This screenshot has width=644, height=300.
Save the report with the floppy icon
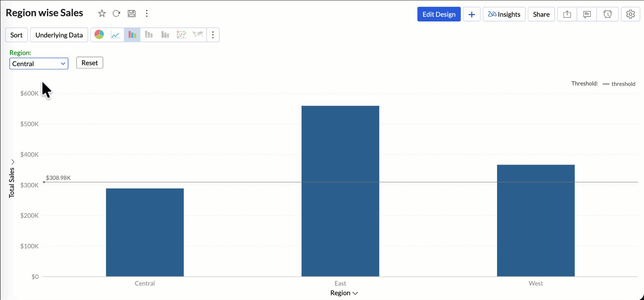(x=131, y=13)
